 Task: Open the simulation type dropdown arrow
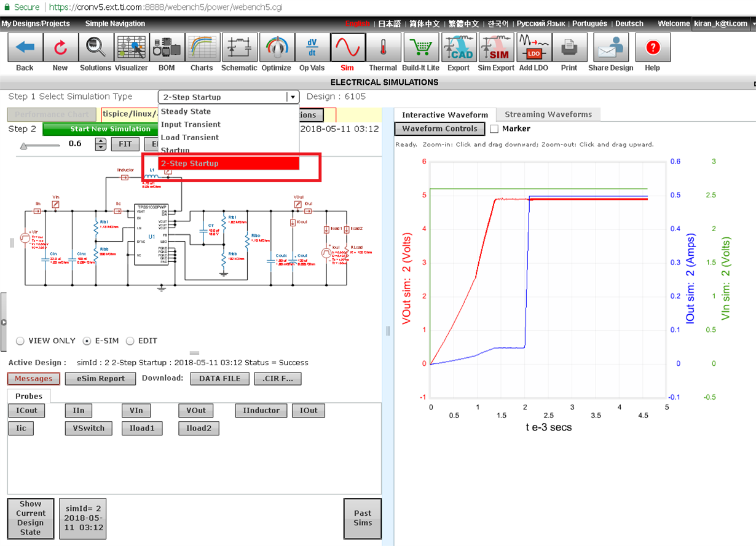[293, 97]
